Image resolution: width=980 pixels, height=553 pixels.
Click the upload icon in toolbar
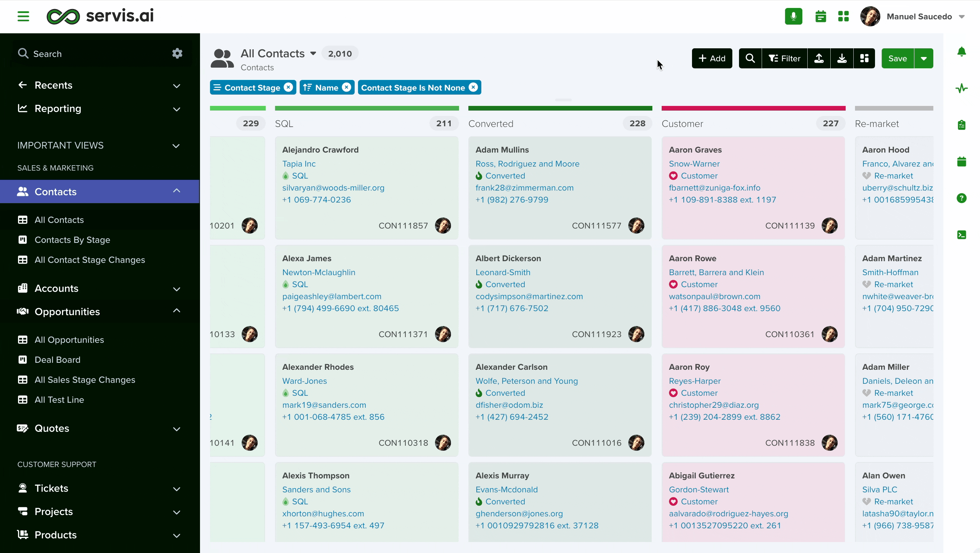point(819,58)
